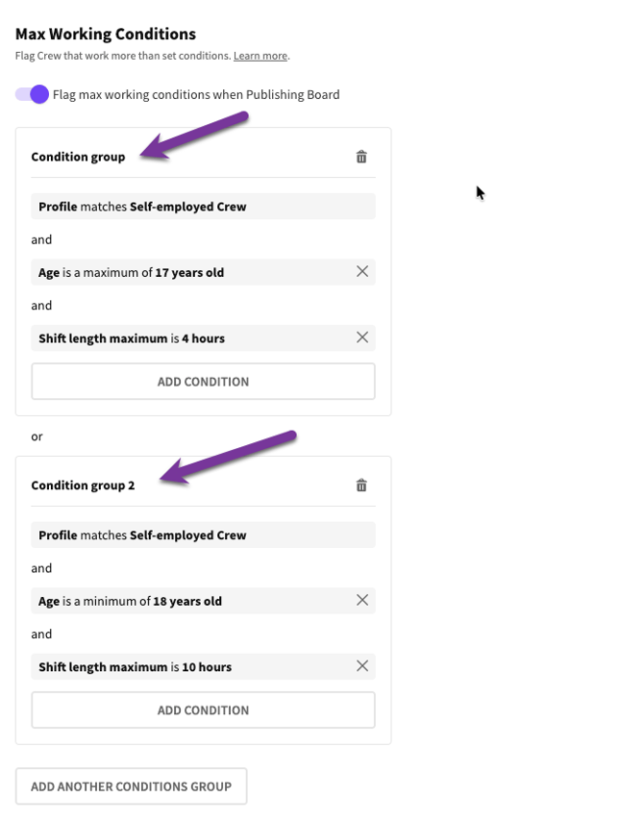Click the Condition group 2 title
This screenshot has width=644, height=822.
[83, 486]
